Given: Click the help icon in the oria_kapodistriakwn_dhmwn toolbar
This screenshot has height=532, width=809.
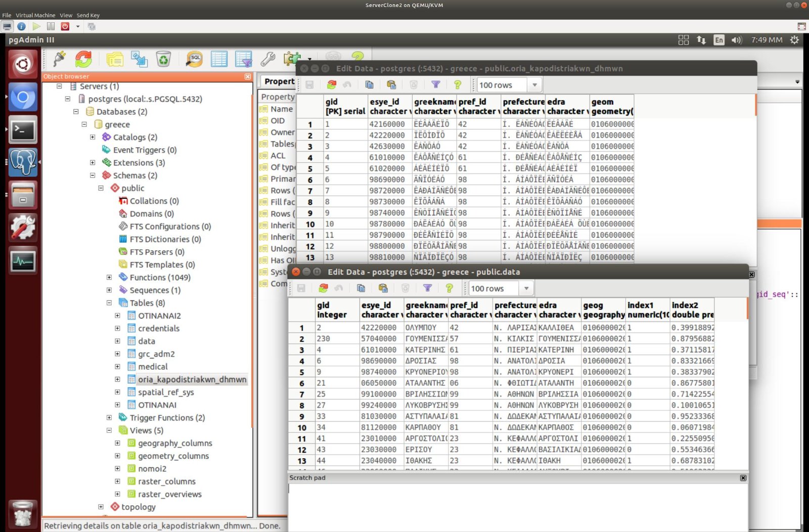Looking at the screenshot, I should click(458, 85).
